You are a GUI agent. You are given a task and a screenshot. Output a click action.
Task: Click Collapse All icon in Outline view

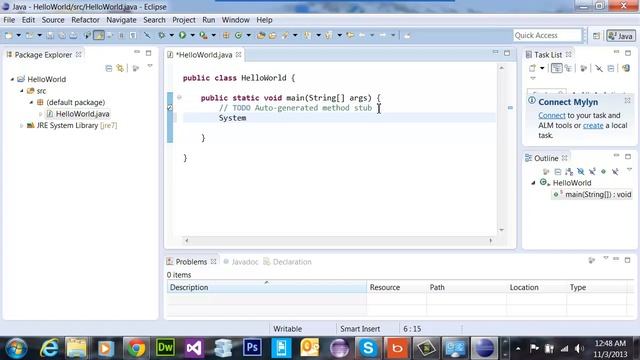coord(558,171)
